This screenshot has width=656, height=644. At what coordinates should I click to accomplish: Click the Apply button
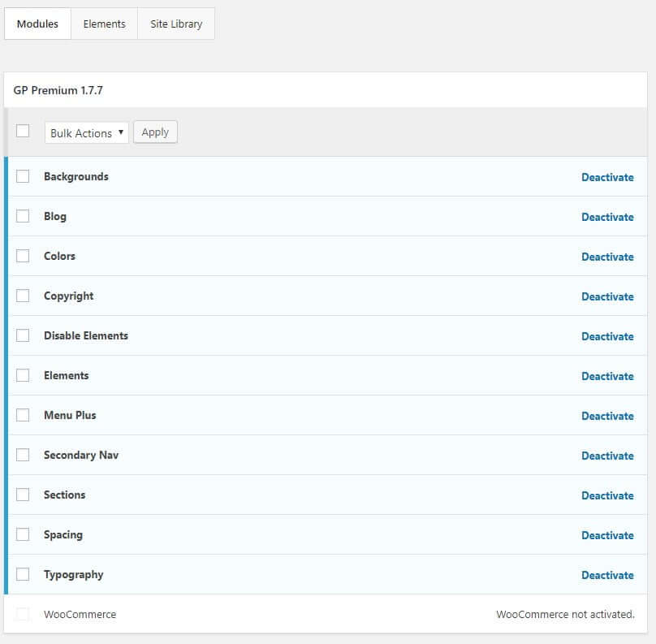[x=155, y=132]
